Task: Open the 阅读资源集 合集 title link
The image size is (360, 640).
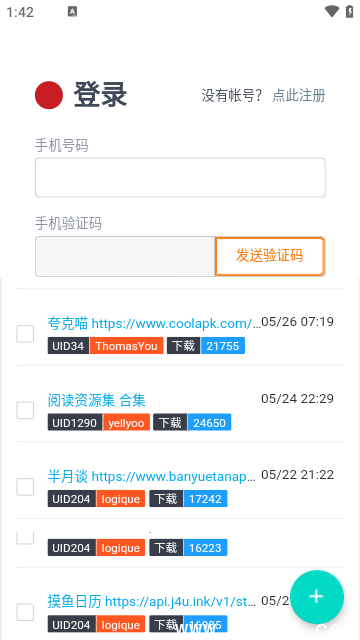Action: pyautogui.click(x=97, y=400)
